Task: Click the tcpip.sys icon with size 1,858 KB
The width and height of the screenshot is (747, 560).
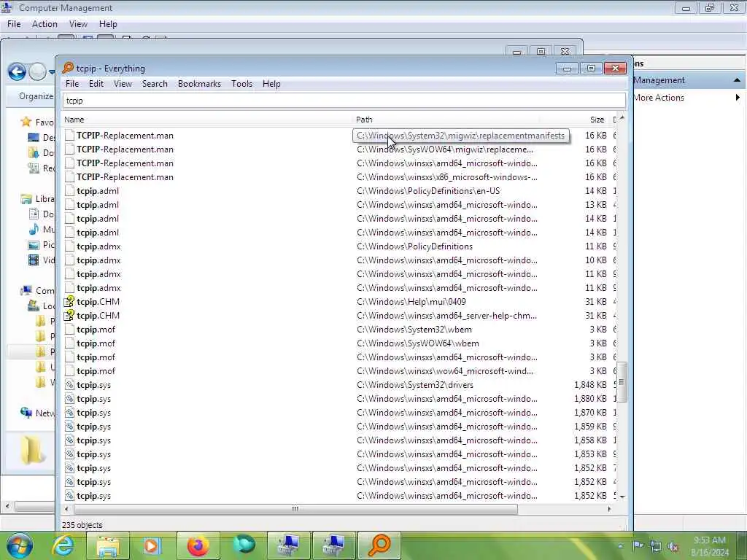Action: pyautogui.click(x=69, y=440)
